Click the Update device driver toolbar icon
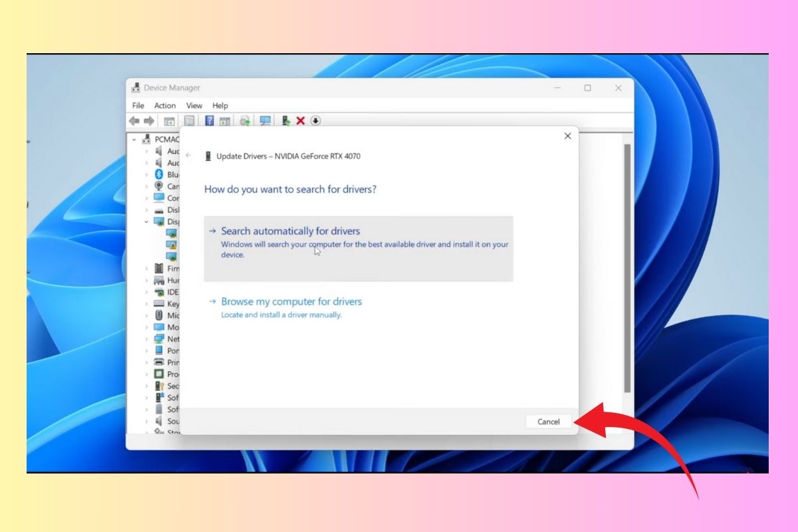 coord(286,120)
